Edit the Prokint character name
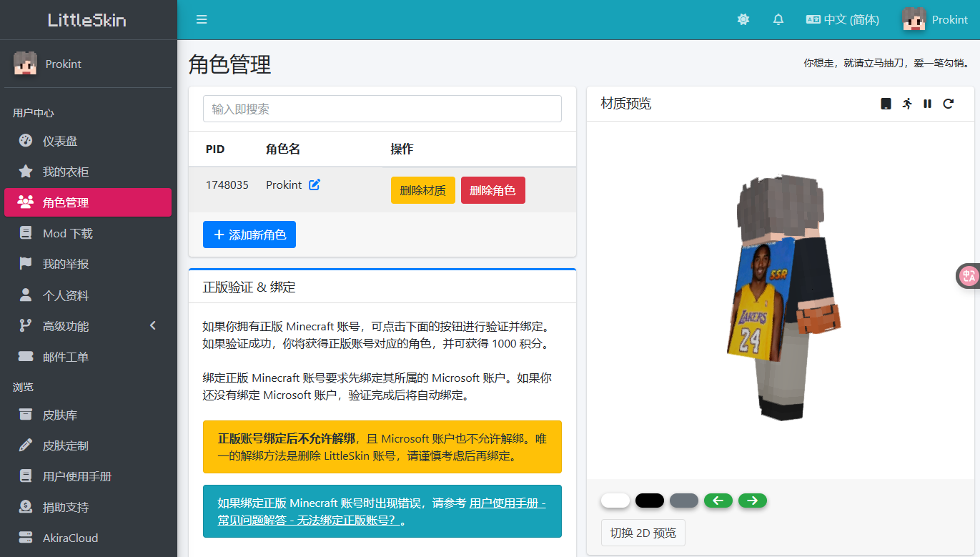 pos(315,184)
